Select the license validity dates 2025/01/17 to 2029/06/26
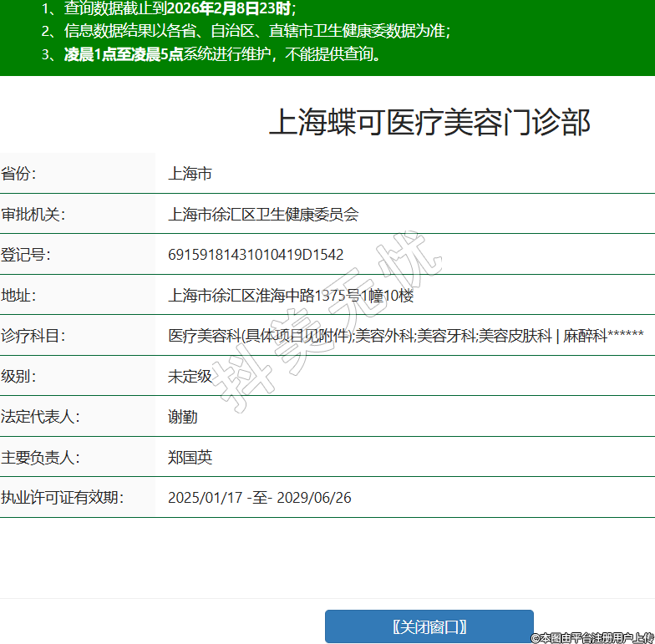The width and height of the screenshot is (655, 644). (260, 498)
